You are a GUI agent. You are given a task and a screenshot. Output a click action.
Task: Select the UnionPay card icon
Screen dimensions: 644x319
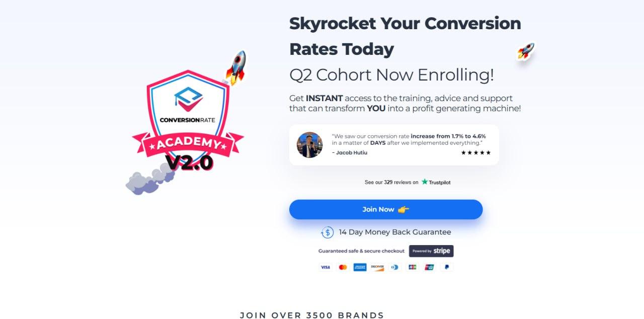[429, 267]
